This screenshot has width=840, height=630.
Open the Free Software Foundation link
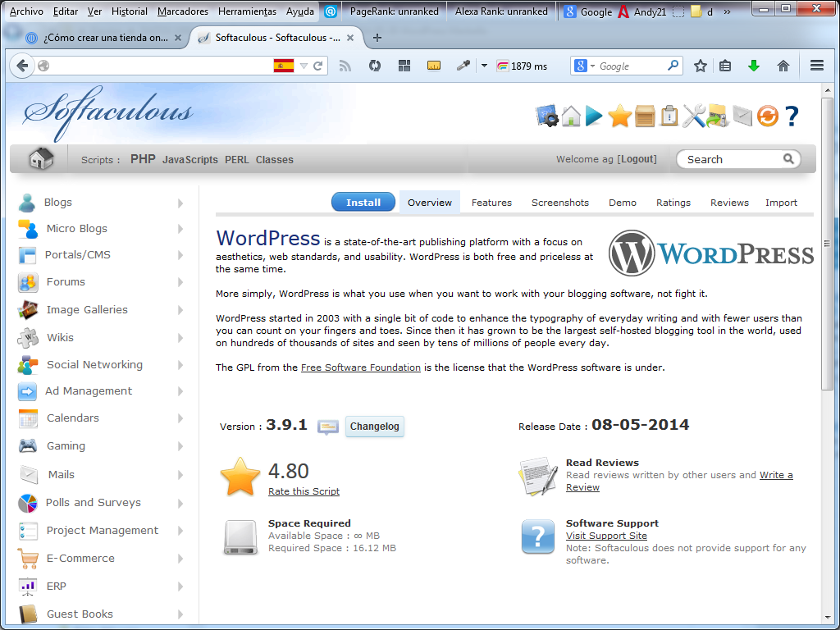(361, 367)
